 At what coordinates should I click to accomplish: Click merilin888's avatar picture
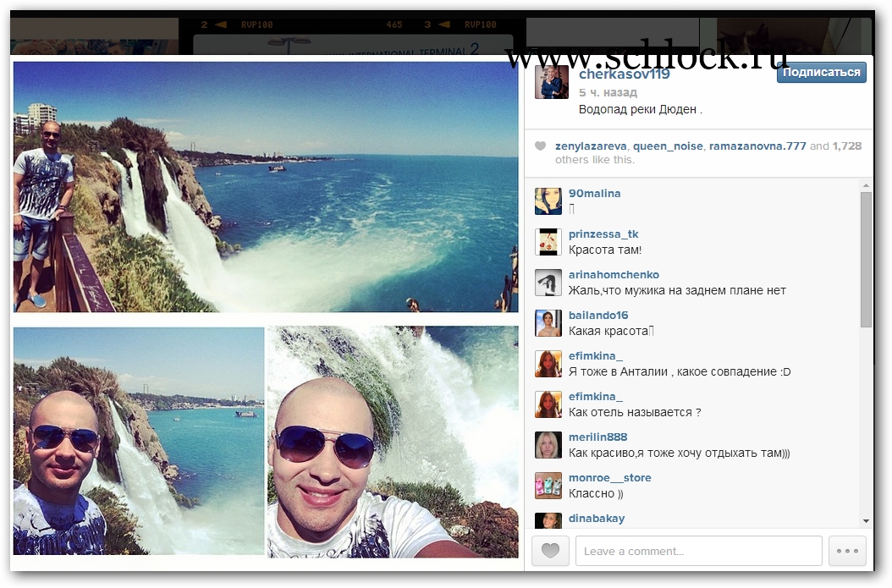(548, 445)
